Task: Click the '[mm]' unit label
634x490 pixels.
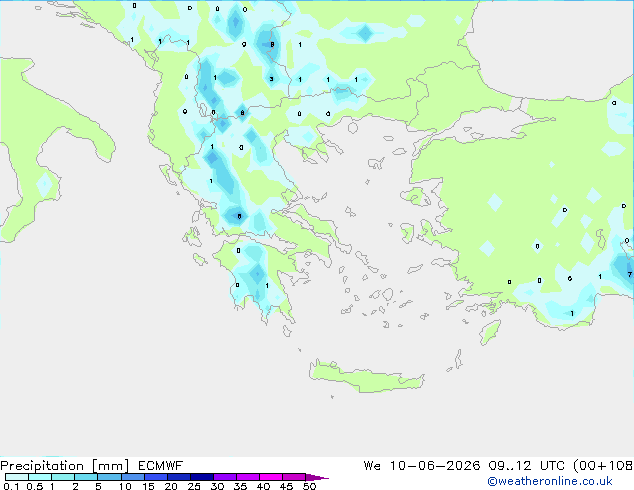Action: pyautogui.click(x=110, y=466)
